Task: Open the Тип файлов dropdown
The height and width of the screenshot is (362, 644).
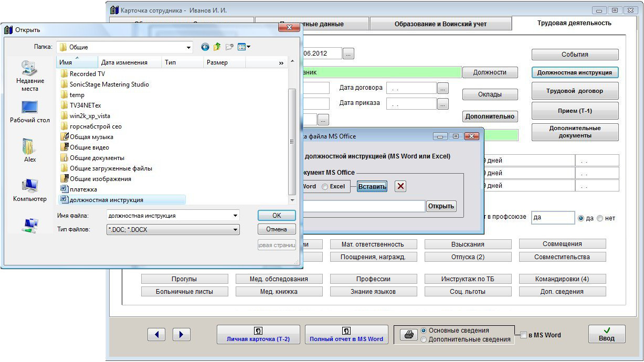Action: point(236,230)
